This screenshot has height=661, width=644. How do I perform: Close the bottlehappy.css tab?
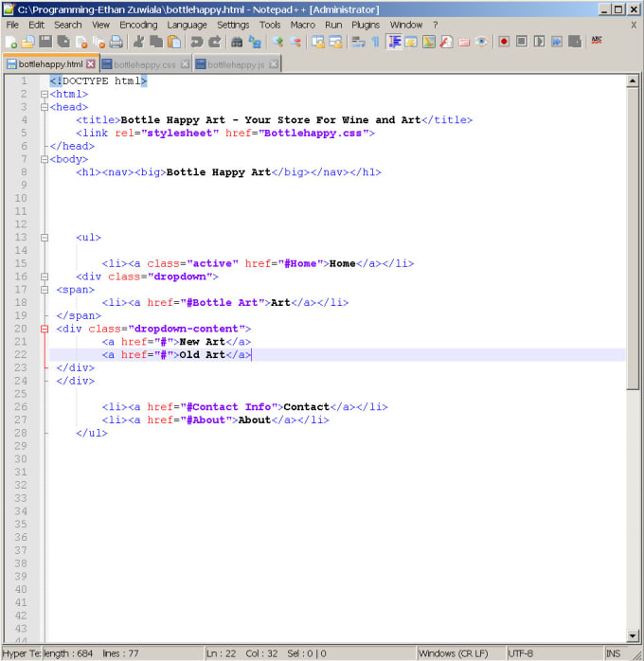click(185, 64)
